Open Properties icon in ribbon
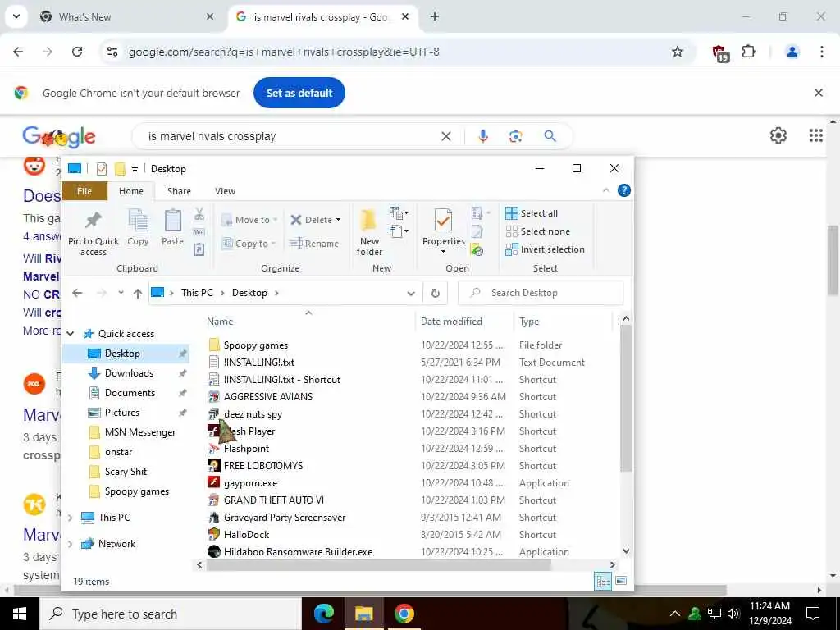 443,220
